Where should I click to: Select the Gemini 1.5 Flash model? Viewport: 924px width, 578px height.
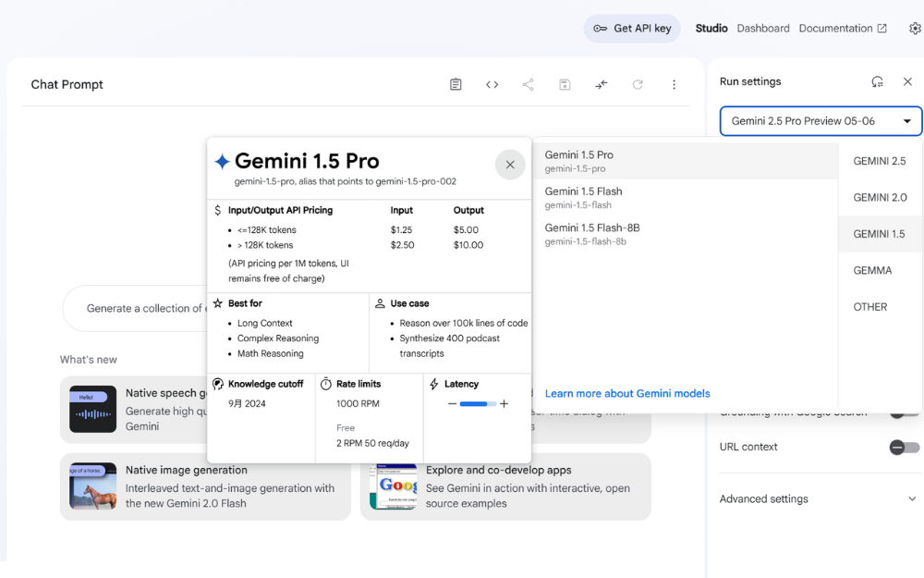point(686,198)
